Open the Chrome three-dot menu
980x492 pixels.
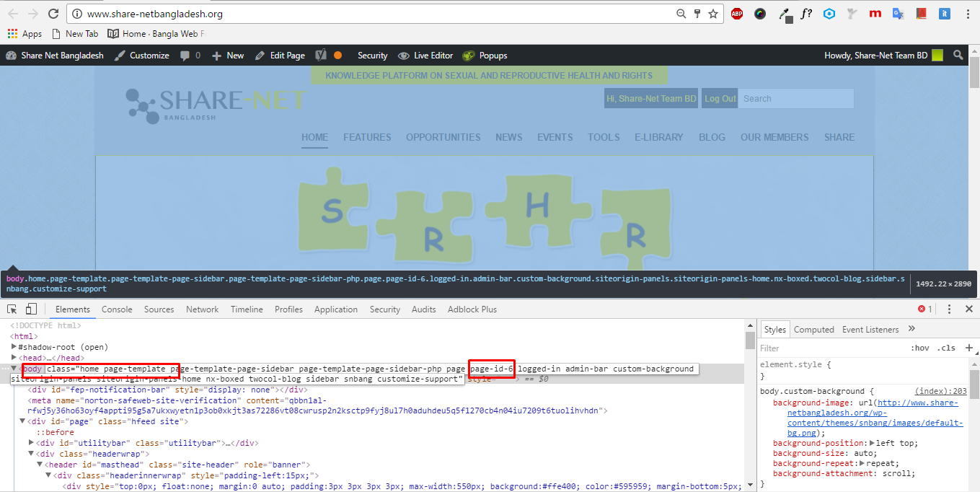click(966, 14)
